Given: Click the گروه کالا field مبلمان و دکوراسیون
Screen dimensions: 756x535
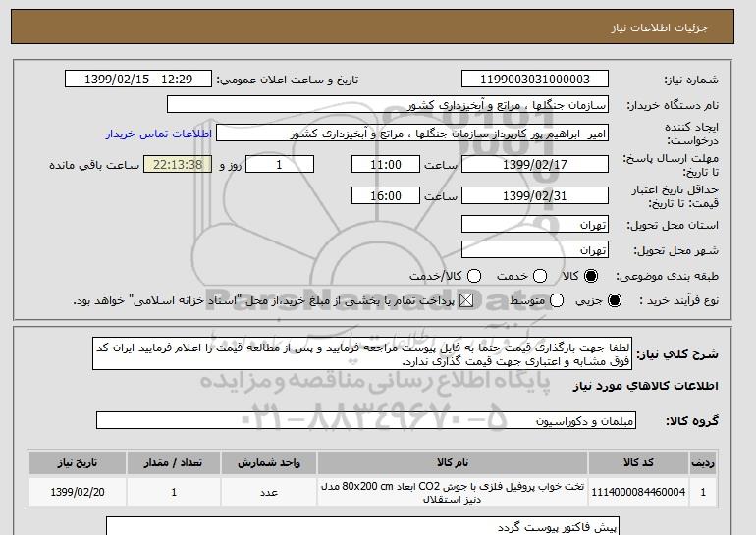Looking at the screenshot, I should click(366, 421).
